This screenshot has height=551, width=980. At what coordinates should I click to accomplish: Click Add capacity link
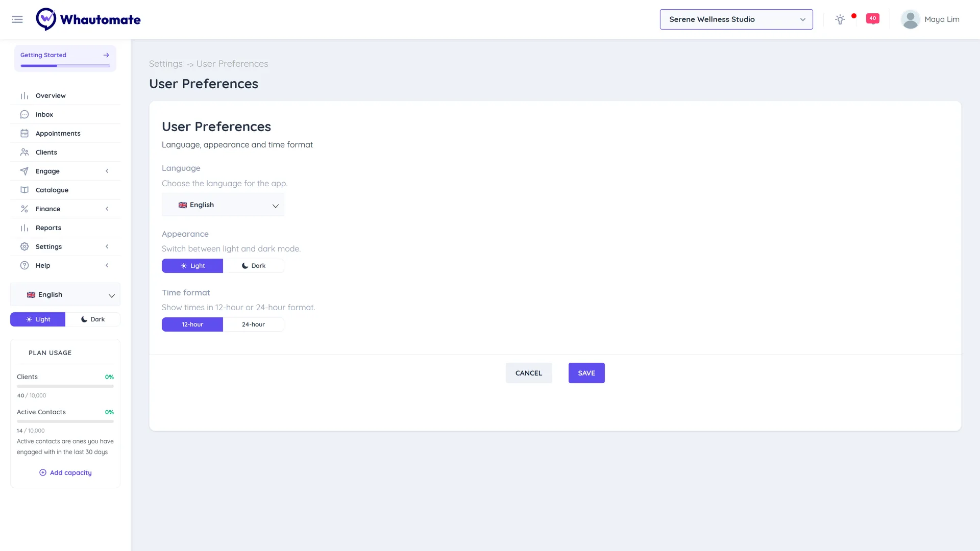click(65, 473)
